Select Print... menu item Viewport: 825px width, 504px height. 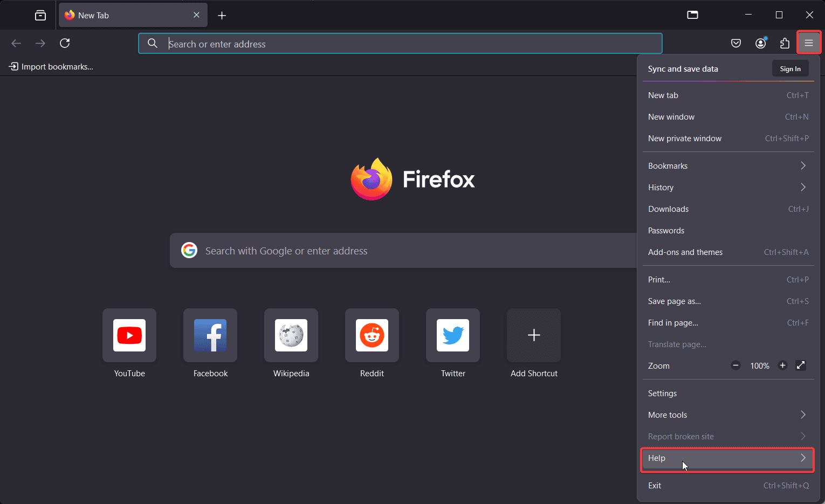[728, 280]
